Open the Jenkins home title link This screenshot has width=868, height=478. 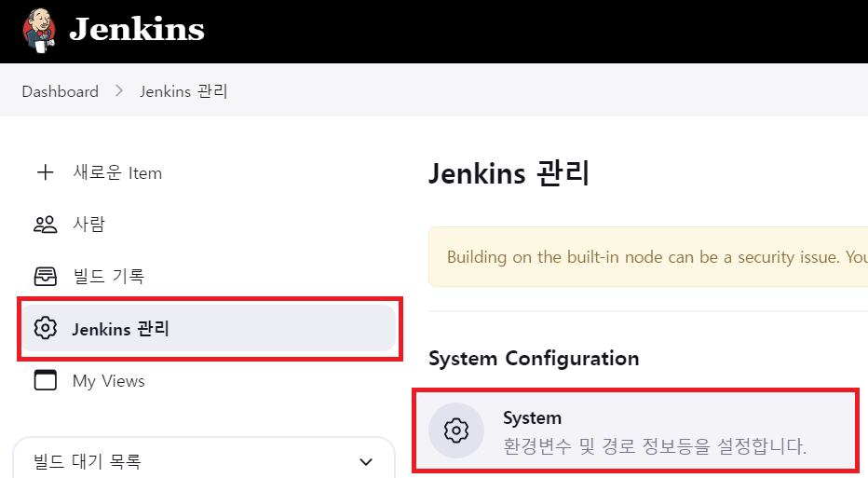coord(137,30)
